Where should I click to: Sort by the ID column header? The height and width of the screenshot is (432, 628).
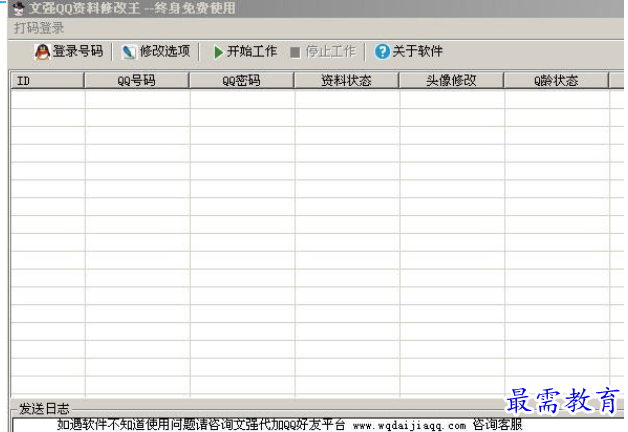coord(47,80)
